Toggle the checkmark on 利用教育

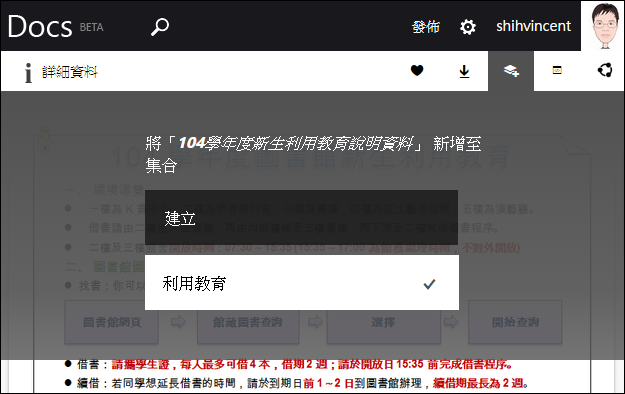429,284
